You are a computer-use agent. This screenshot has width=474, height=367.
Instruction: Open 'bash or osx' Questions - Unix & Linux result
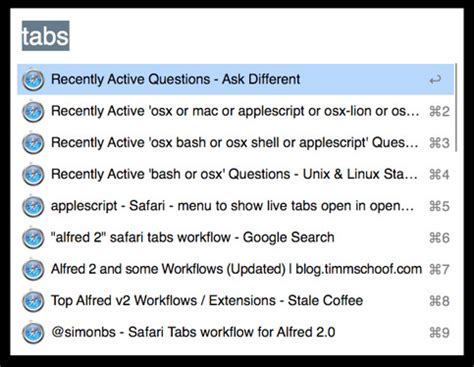coord(235,174)
